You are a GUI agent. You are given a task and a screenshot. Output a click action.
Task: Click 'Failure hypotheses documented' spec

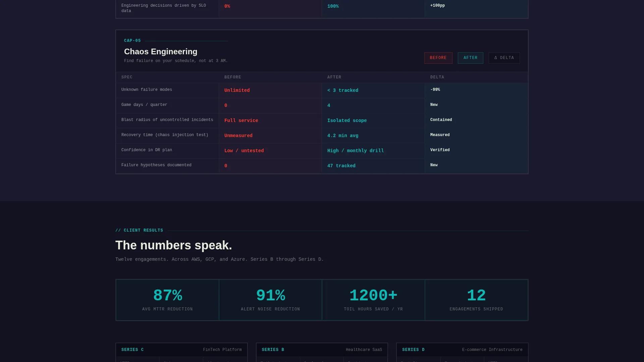pos(156,165)
